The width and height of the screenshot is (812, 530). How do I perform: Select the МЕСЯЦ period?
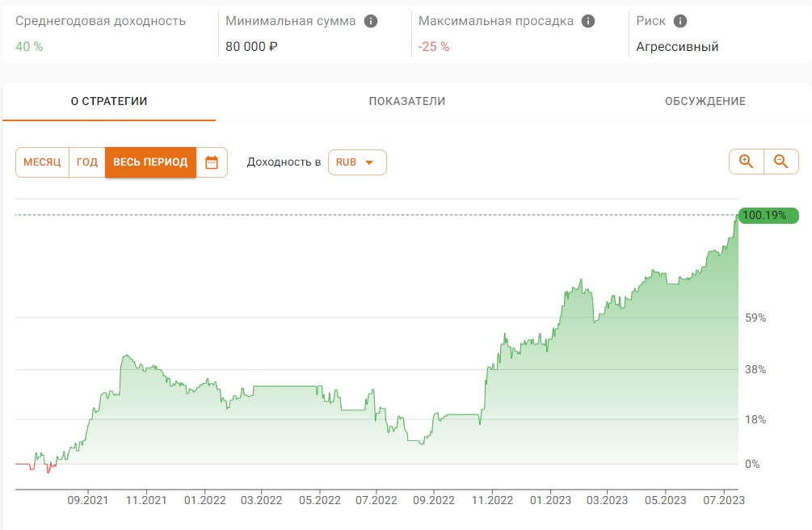click(43, 162)
